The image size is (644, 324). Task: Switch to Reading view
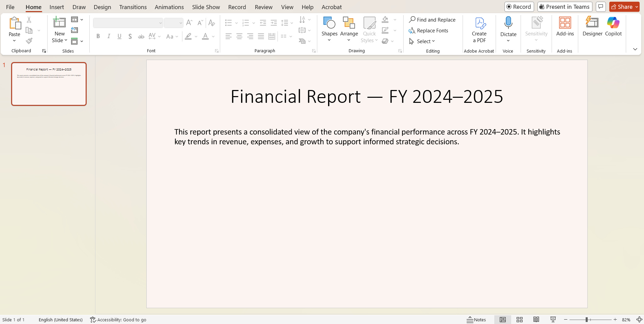536,320
